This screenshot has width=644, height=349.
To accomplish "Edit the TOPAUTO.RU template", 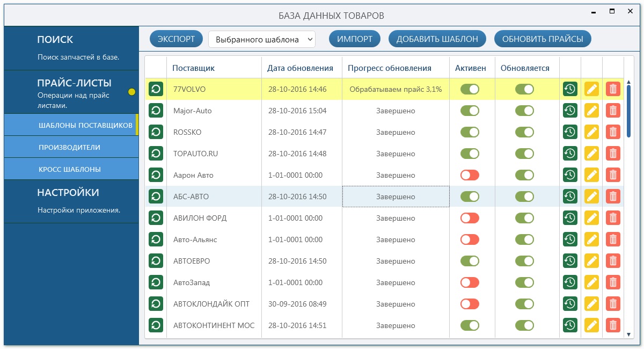I will pos(591,154).
